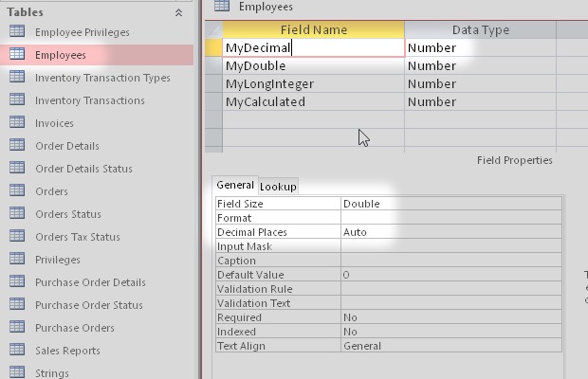Click the table icon next to Sales Reports
Viewport: 588px width, 379px height.
[x=17, y=351]
